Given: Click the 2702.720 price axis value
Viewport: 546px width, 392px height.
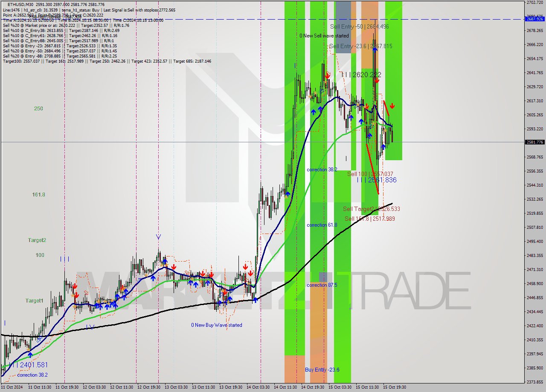Looking at the screenshot, I should coord(534,3).
